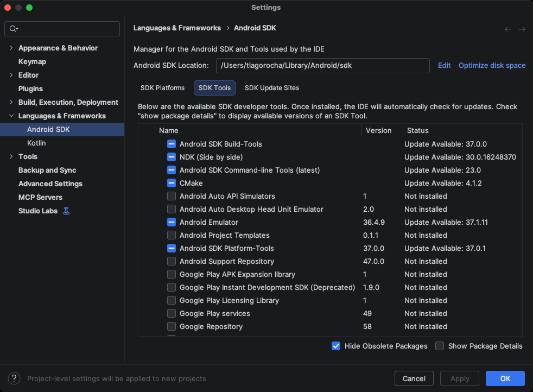Go forward with the right arrow icon

pos(522,29)
